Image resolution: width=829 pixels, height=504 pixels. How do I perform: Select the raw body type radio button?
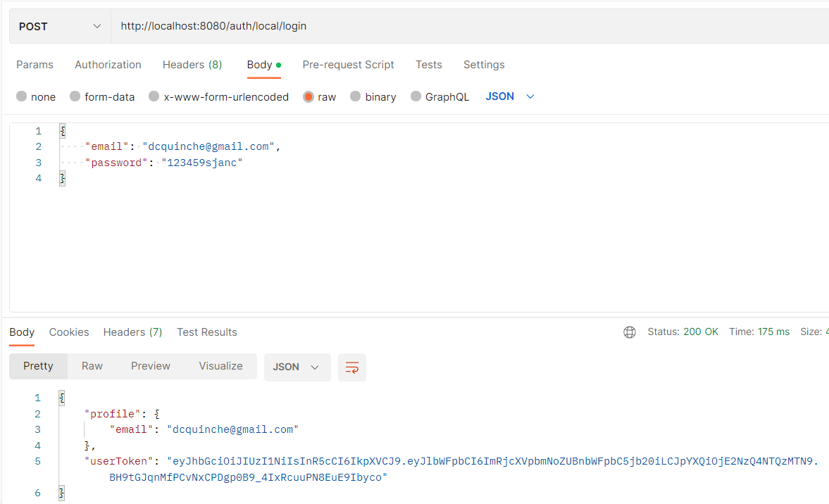[308, 96]
